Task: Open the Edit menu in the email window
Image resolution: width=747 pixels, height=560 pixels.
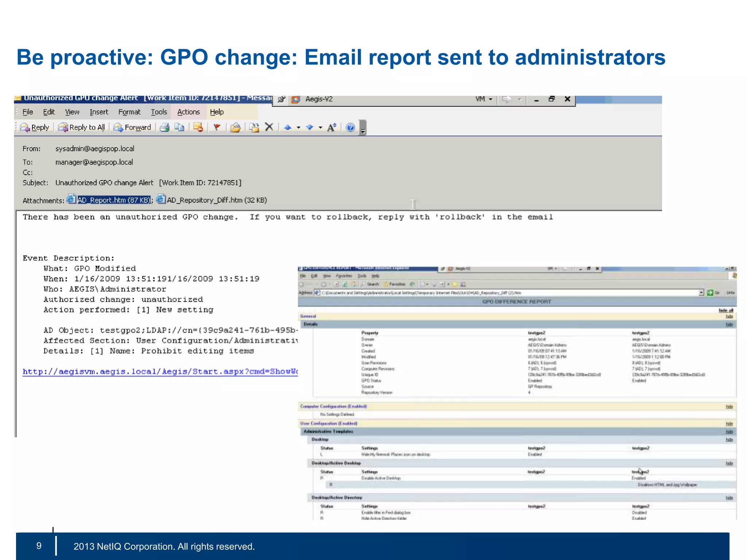Action: point(49,112)
